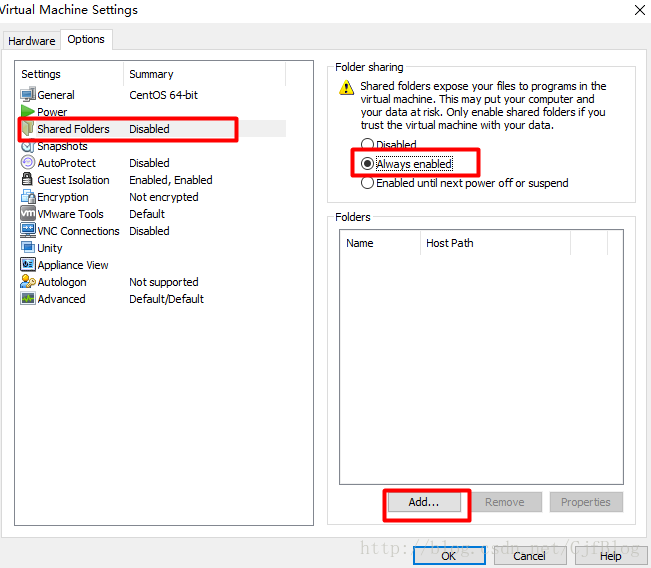Click the VMware Tools vm icon
Image resolution: width=651 pixels, height=568 pixels.
[x=28, y=213]
